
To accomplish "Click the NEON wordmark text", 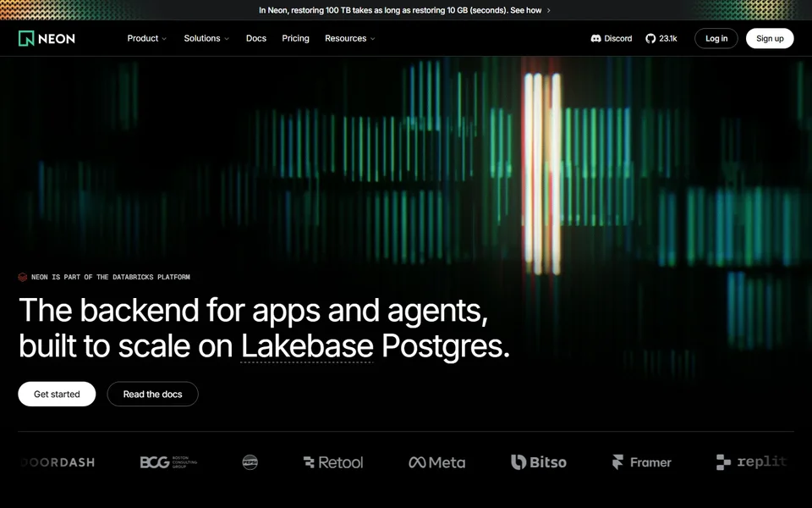I will (x=57, y=39).
